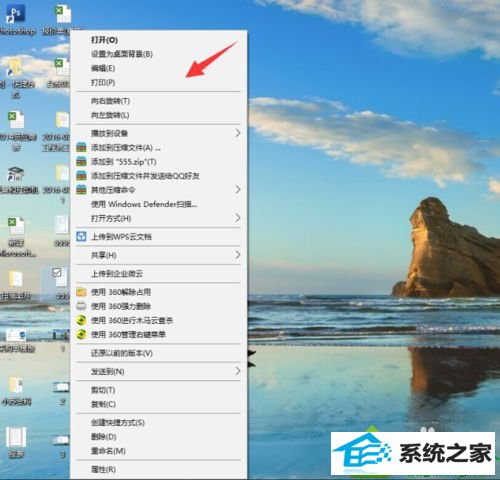Expand the 共享(H) submenu arrow
500x480 pixels.
tap(238, 255)
